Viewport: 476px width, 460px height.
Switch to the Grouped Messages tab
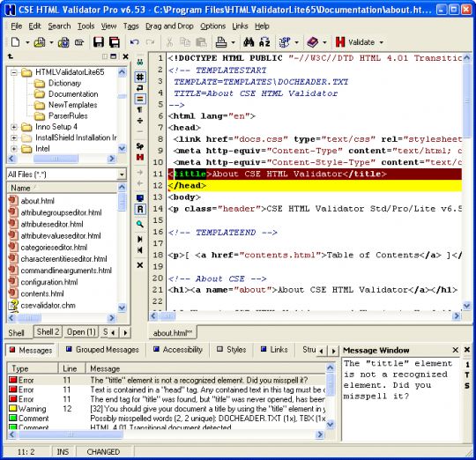102,350
